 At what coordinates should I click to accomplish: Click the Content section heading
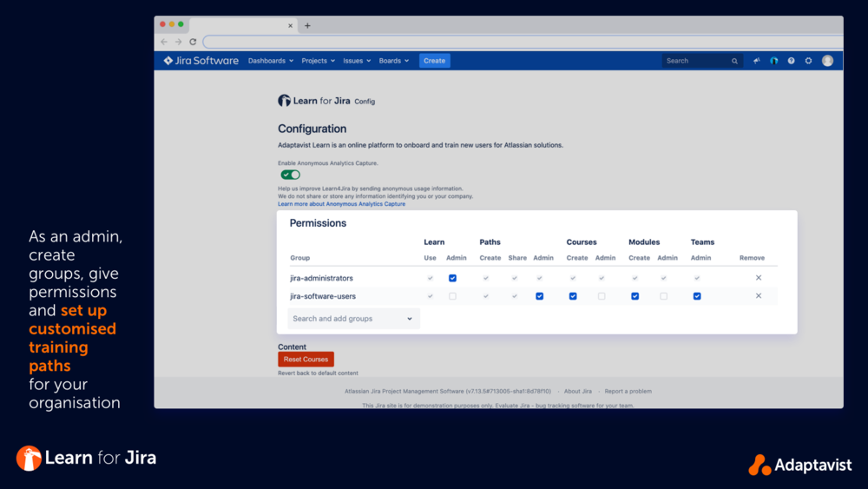pyautogui.click(x=292, y=347)
